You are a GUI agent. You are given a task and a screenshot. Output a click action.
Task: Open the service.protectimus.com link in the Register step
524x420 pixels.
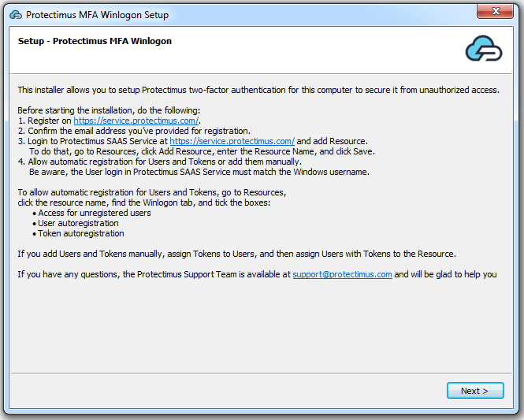click(x=136, y=121)
